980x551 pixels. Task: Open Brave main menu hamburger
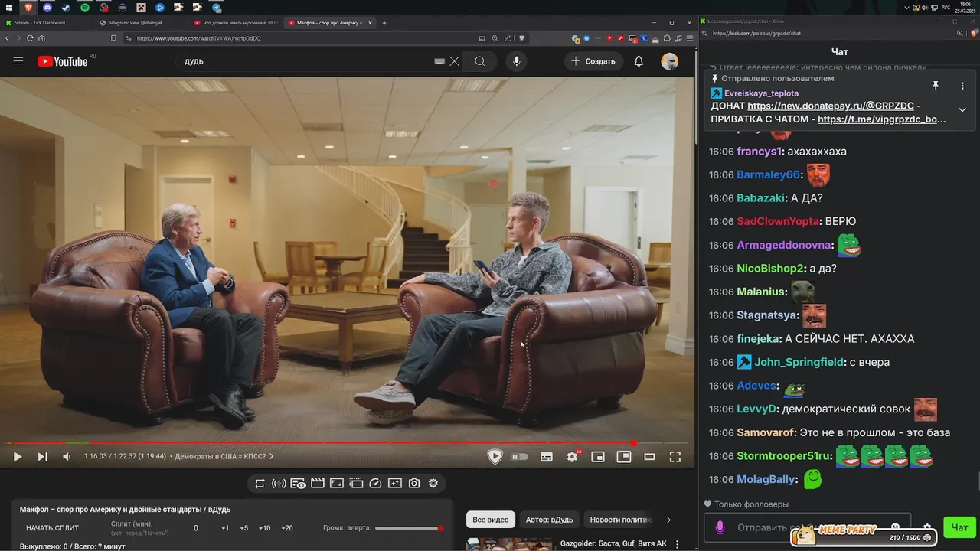point(691,38)
